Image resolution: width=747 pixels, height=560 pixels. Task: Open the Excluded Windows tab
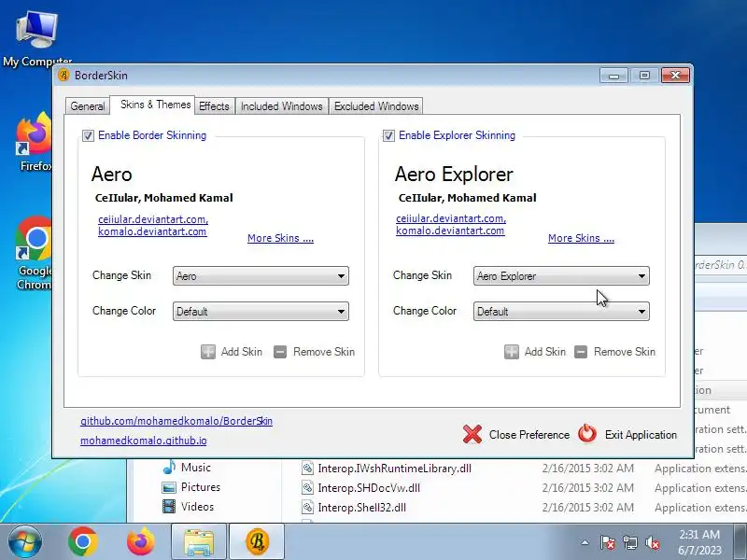[x=376, y=105]
